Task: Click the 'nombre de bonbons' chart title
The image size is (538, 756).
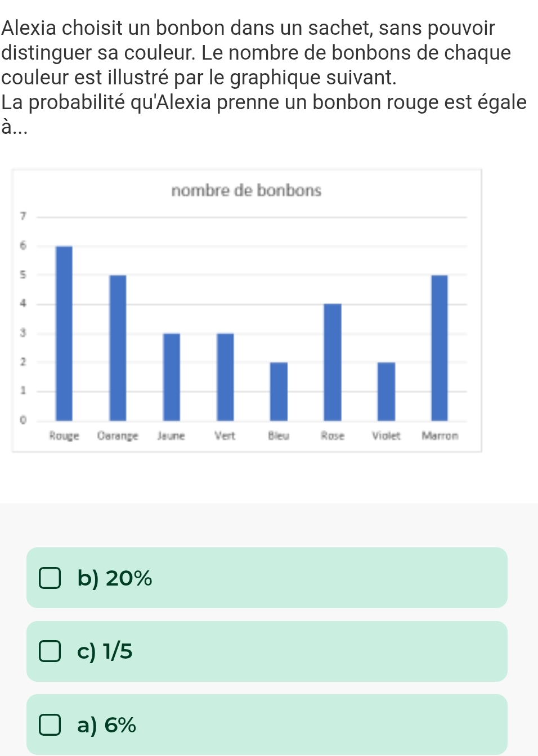Action: [x=246, y=191]
